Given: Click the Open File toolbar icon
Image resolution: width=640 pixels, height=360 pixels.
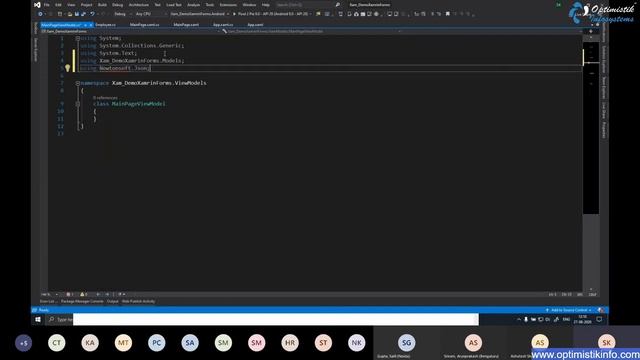Looking at the screenshot, I should click(70, 14).
